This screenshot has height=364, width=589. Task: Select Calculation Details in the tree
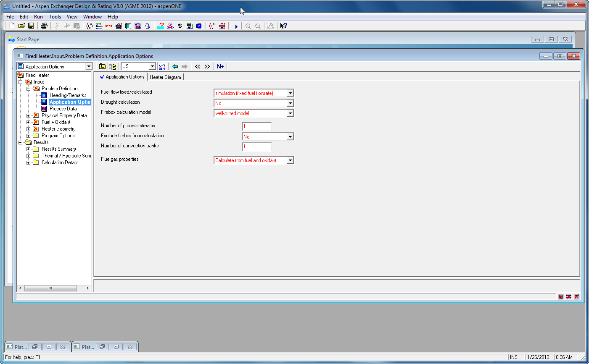60,162
